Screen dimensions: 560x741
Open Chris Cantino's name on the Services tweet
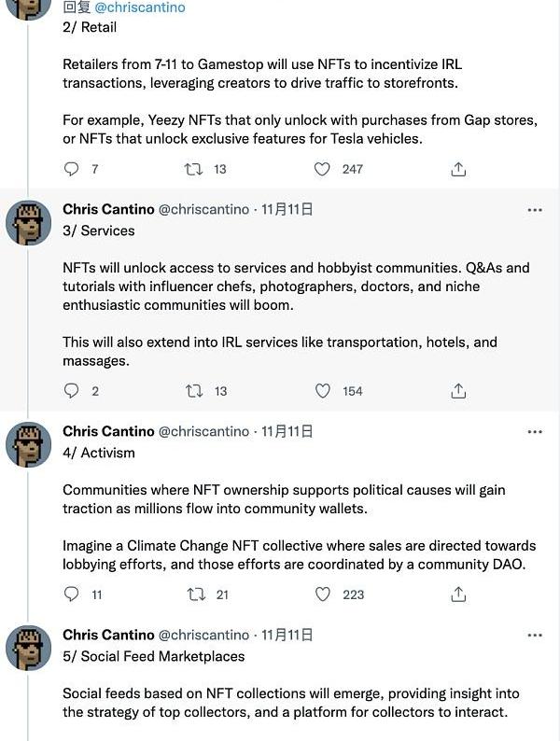click(x=108, y=209)
